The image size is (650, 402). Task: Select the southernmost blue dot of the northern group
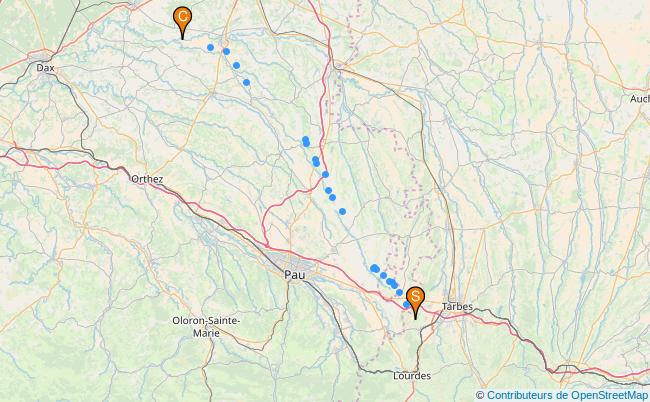pos(246,82)
